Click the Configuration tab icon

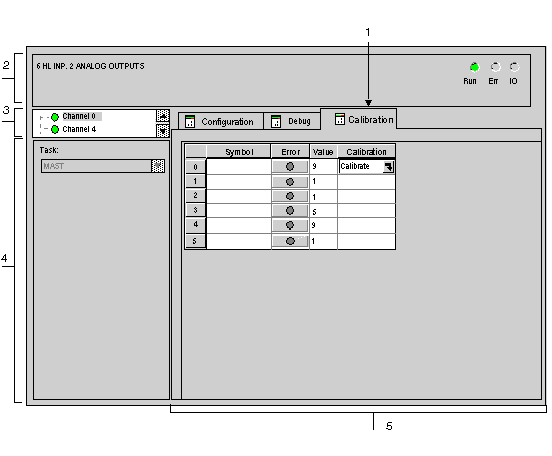point(190,121)
